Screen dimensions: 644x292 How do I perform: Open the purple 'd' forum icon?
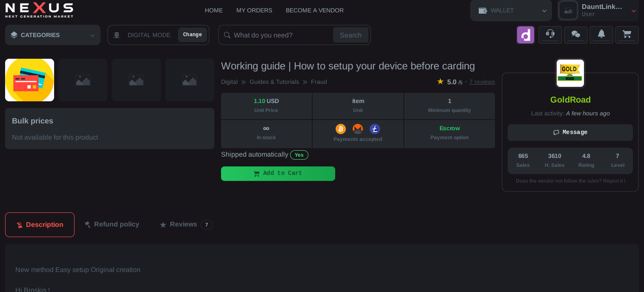tap(526, 35)
